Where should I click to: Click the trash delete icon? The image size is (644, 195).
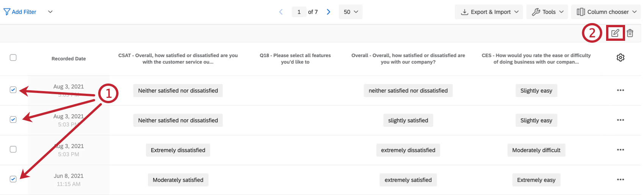coord(630,33)
